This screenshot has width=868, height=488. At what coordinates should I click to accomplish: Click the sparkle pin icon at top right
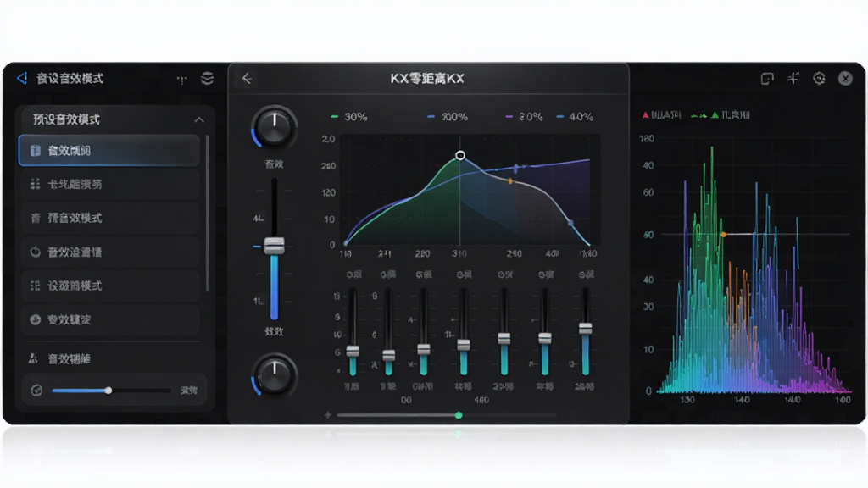pos(793,78)
